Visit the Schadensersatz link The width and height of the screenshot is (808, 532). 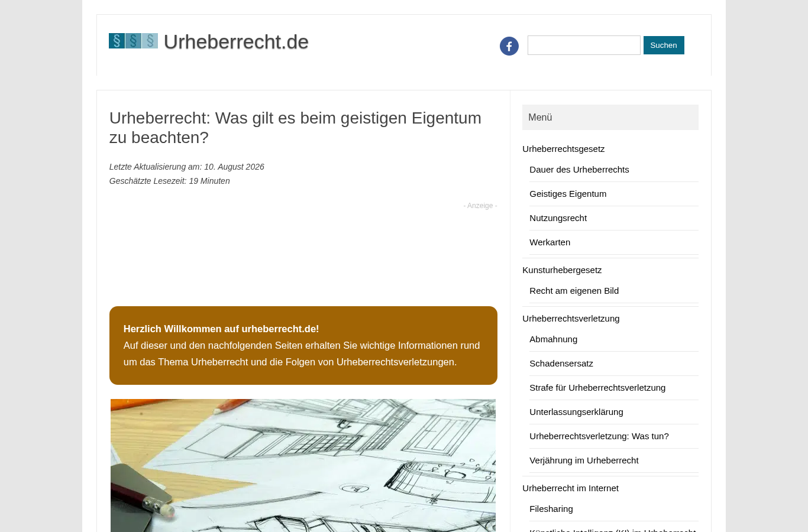pyautogui.click(x=561, y=364)
